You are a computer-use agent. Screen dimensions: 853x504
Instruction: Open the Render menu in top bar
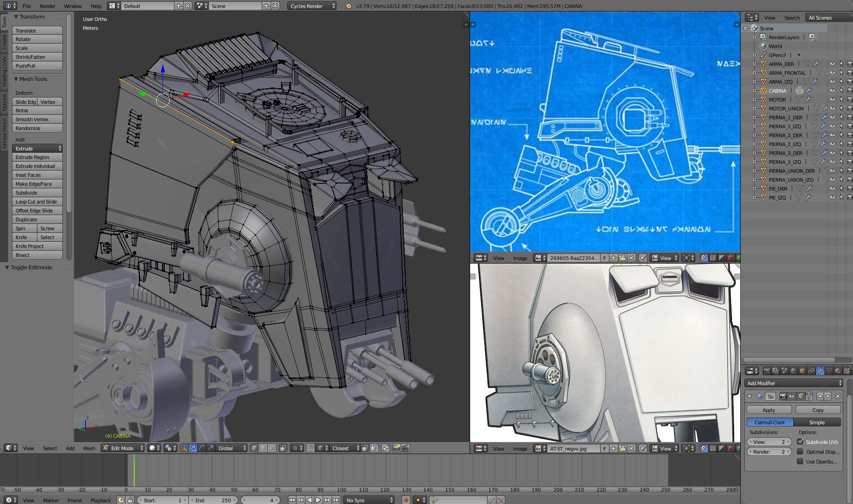[47, 6]
